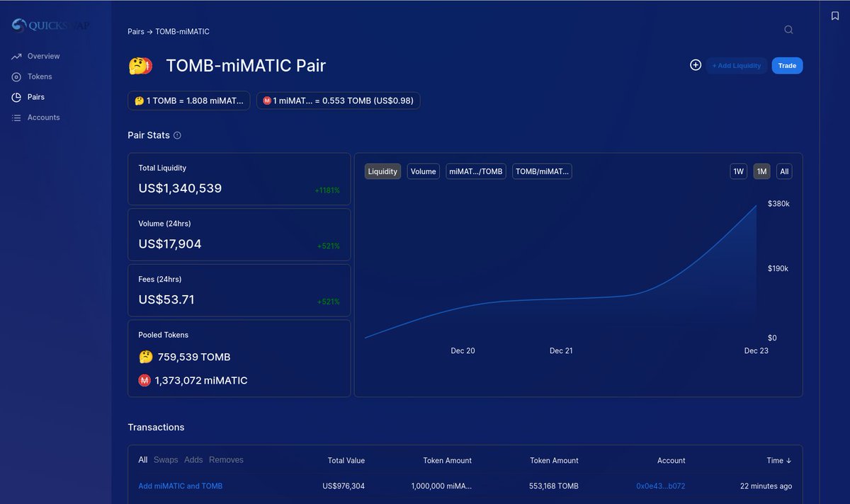Filter transactions by Removes
This screenshot has width=850, height=504.
tap(226, 460)
